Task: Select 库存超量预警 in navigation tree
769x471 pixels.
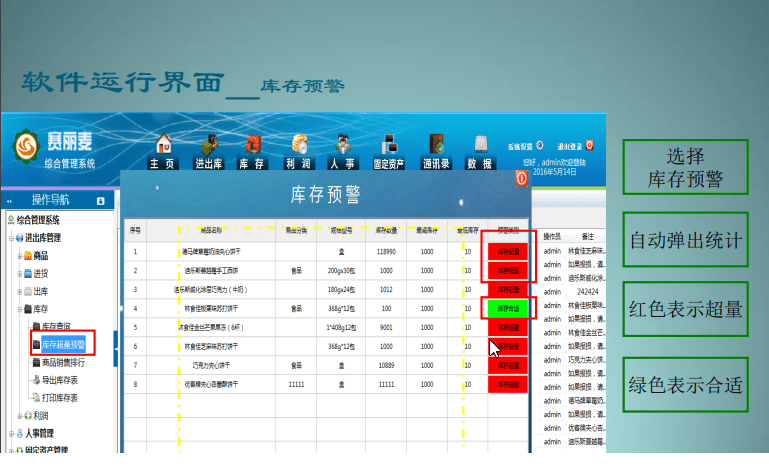Action: (x=63, y=344)
